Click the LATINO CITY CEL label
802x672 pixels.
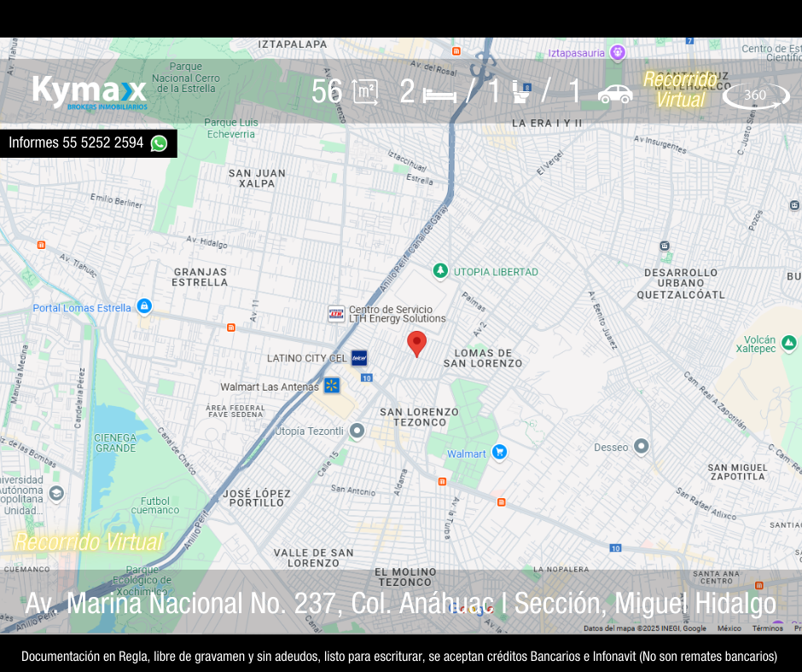point(307,358)
